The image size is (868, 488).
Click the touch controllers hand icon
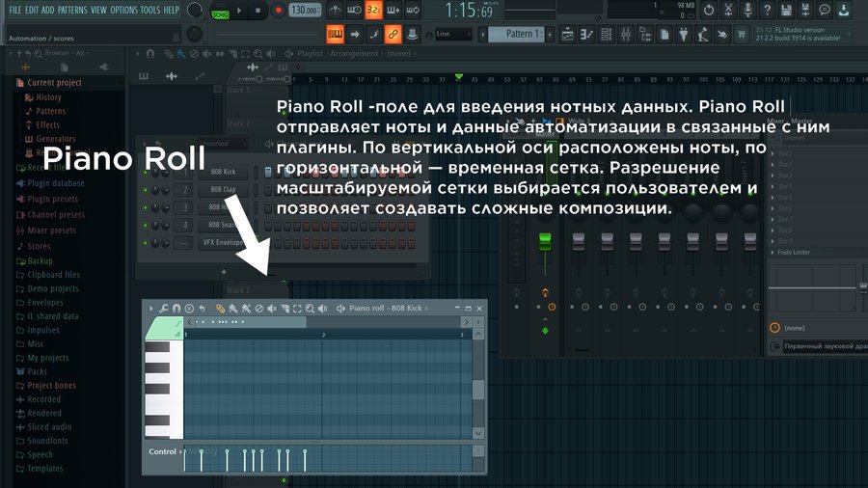(x=721, y=35)
